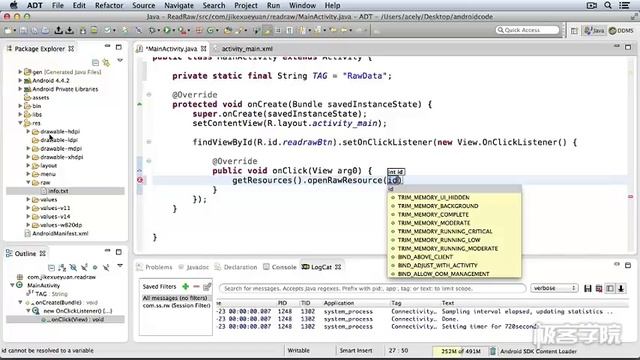Click Link with Editor icon in Package Explorer
Viewport: 640px width, 360px height.
pyautogui.click(x=106, y=62)
